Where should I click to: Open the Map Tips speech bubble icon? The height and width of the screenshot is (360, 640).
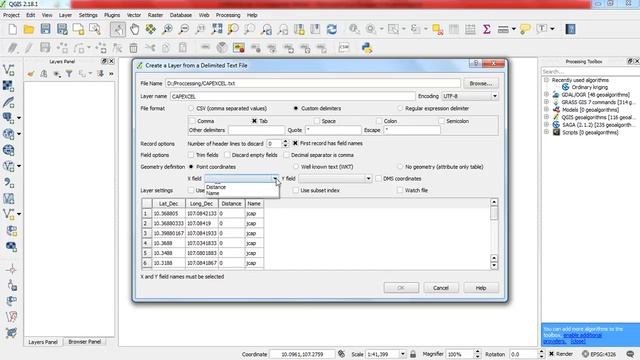[525, 29]
